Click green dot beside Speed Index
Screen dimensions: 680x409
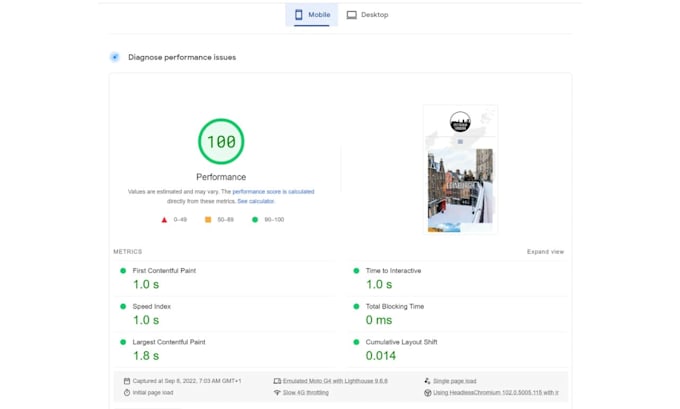tap(123, 306)
